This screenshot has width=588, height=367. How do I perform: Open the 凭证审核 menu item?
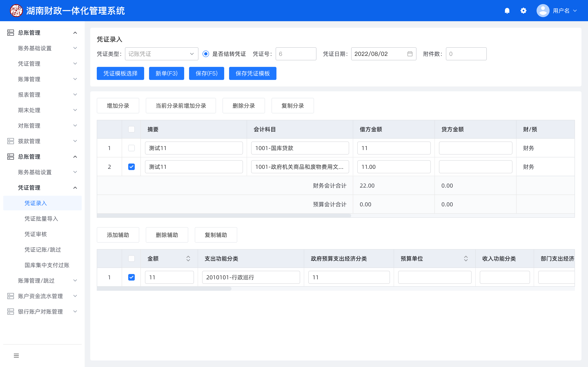(x=36, y=234)
